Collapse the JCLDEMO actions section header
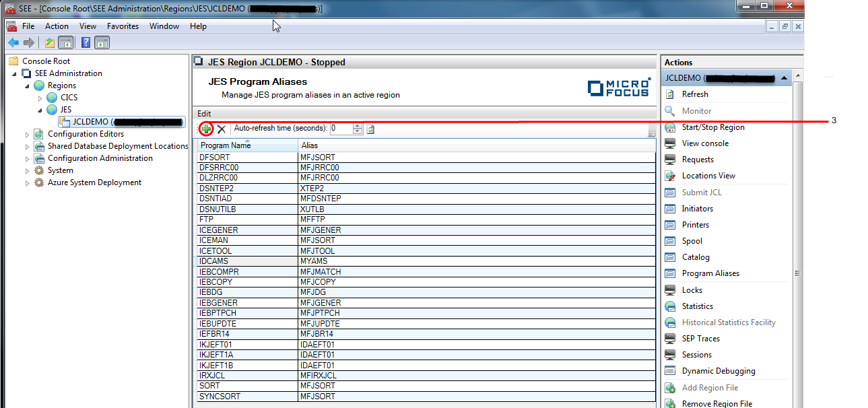 tap(784, 78)
